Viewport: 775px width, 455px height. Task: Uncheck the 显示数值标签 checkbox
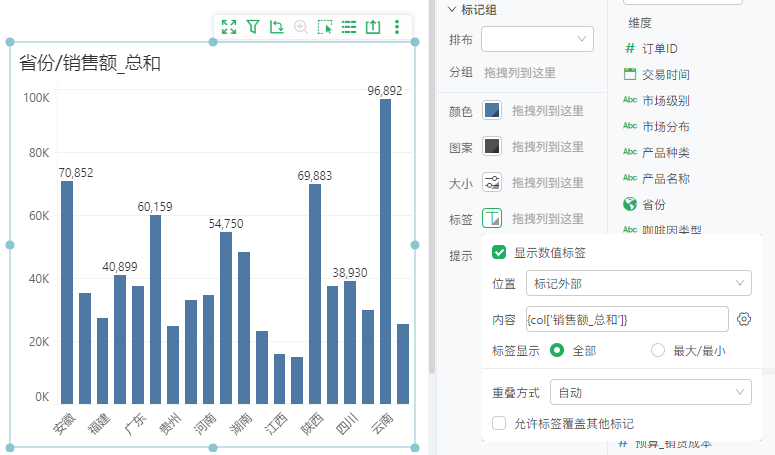[499, 252]
